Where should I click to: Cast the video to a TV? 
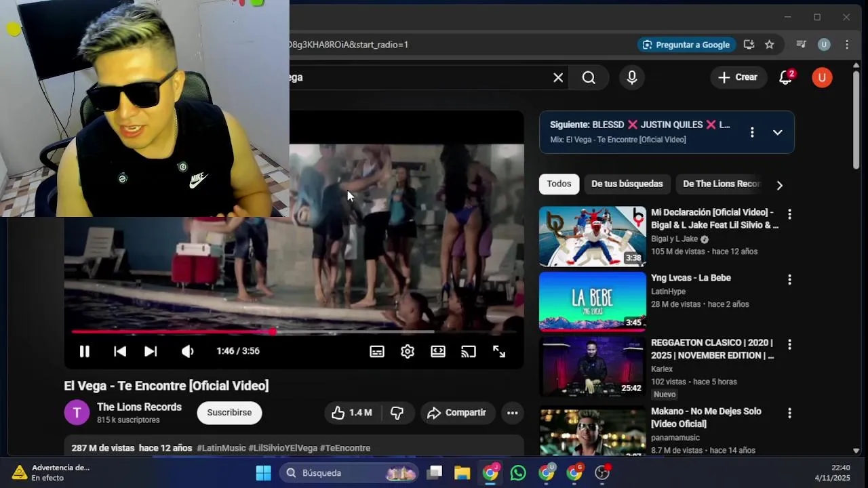click(x=469, y=351)
